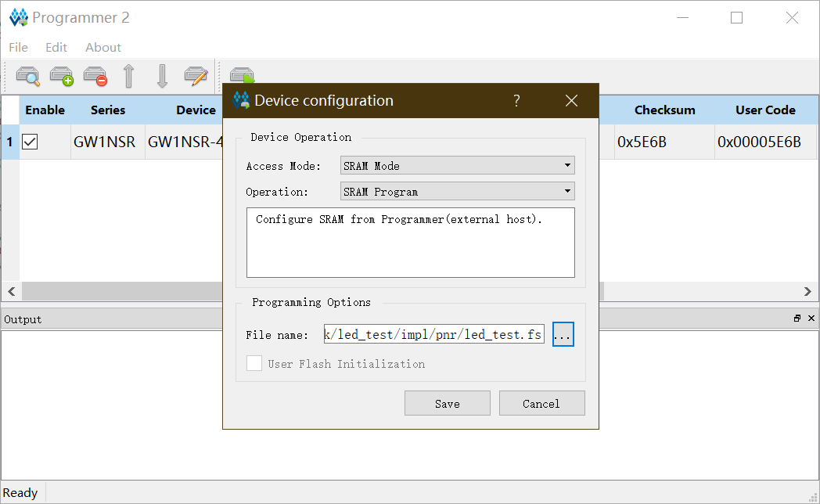Uncheck the Enable checkbox for row 1

(x=30, y=142)
